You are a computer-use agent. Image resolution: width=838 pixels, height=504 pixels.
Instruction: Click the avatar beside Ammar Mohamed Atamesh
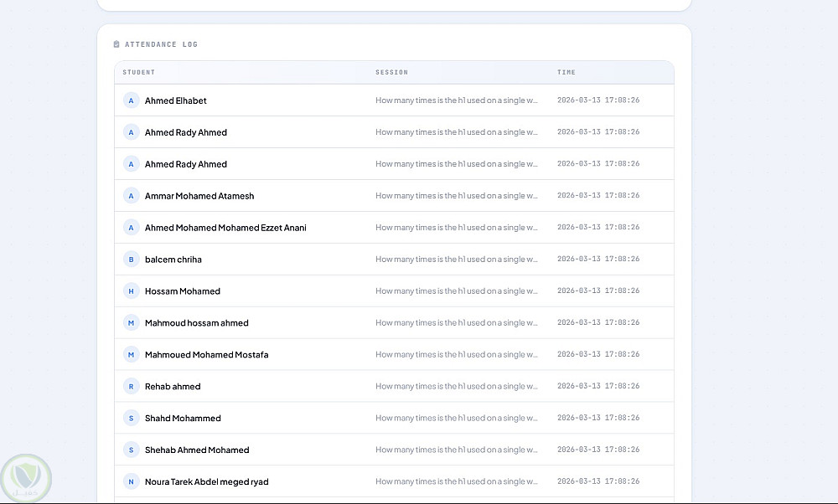(x=131, y=196)
